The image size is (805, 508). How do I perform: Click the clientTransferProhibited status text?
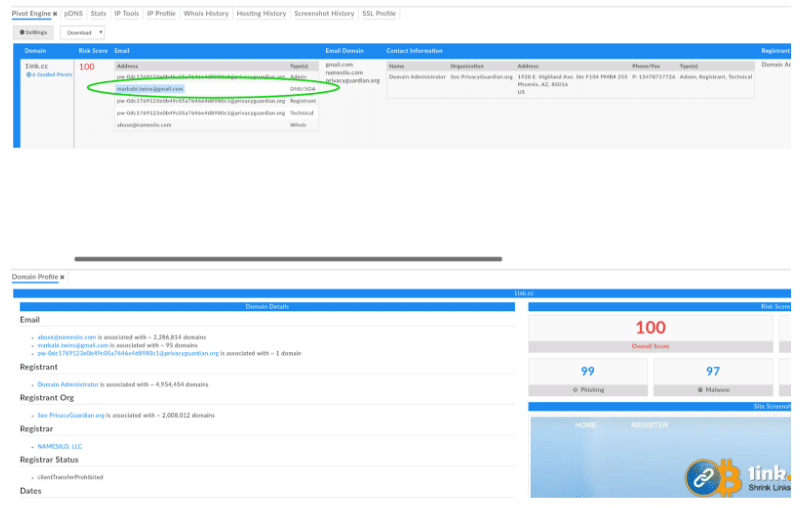click(70, 478)
